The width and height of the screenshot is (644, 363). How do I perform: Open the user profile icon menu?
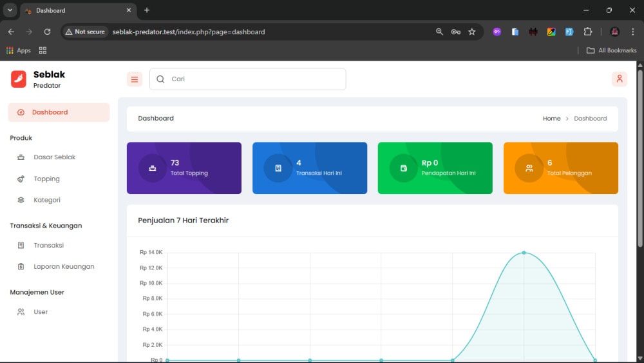click(x=619, y=79)
